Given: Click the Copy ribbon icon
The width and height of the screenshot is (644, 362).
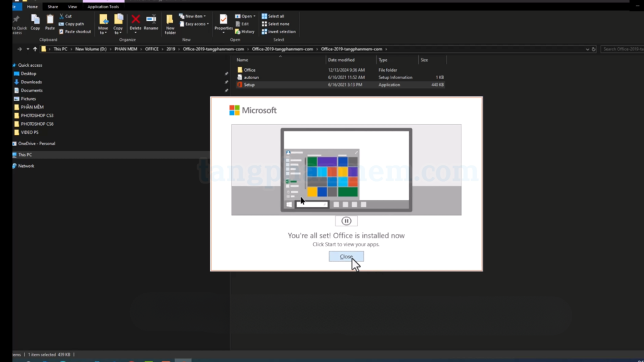Looking at the screenshot, I should point(35,22).
